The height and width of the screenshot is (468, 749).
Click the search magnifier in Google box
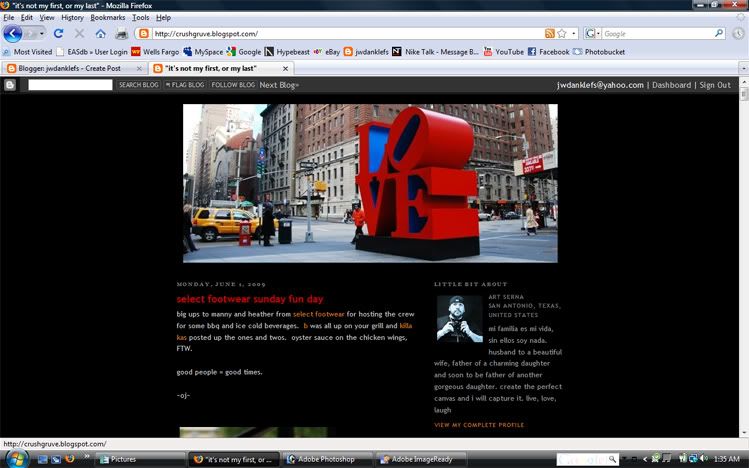click(718, 33)
